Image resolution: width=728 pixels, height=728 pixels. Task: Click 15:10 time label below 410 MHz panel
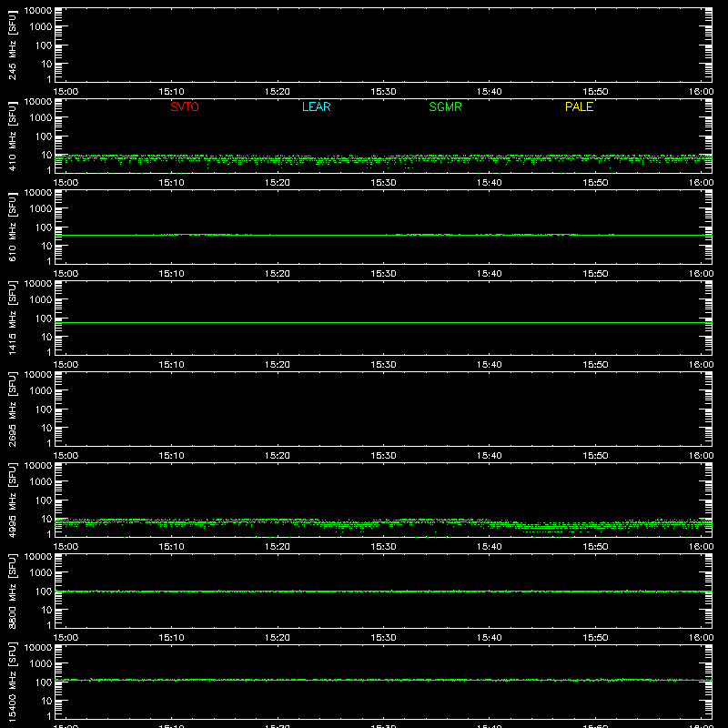[x=171, y=183]
